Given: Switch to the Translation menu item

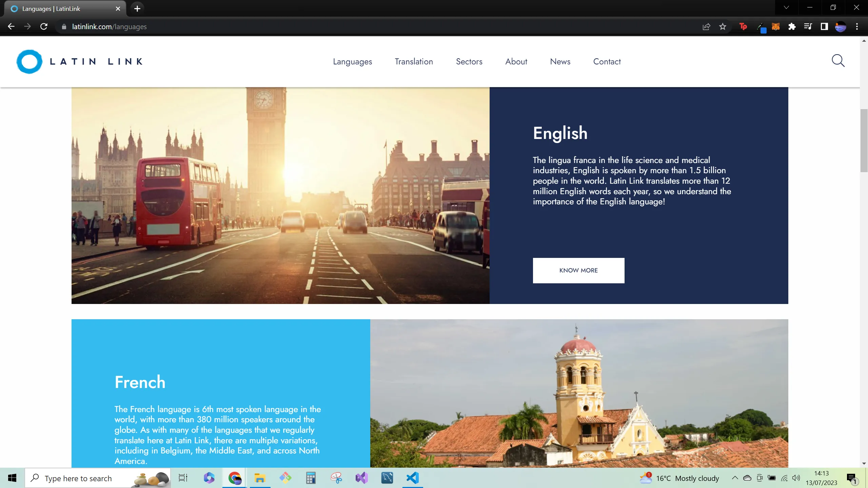Looking at the screenshot, I should click(x=414, y=61).
